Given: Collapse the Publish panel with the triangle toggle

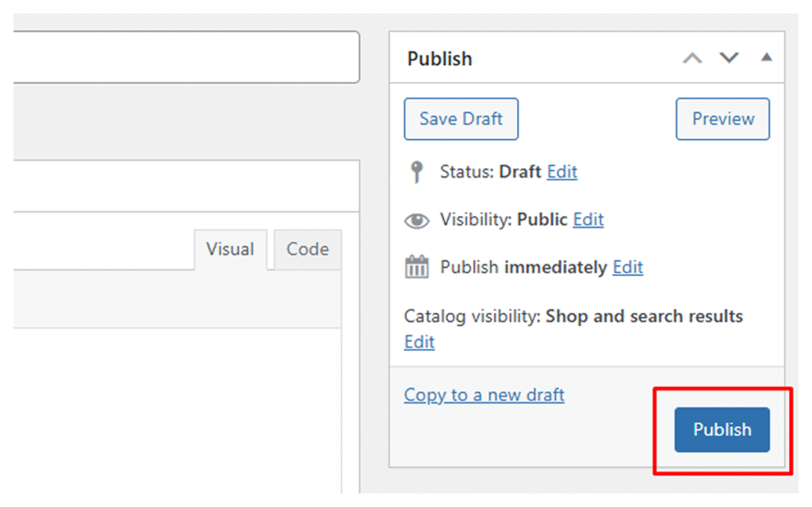Looking at the screenshot, I should tap(766, 58).
